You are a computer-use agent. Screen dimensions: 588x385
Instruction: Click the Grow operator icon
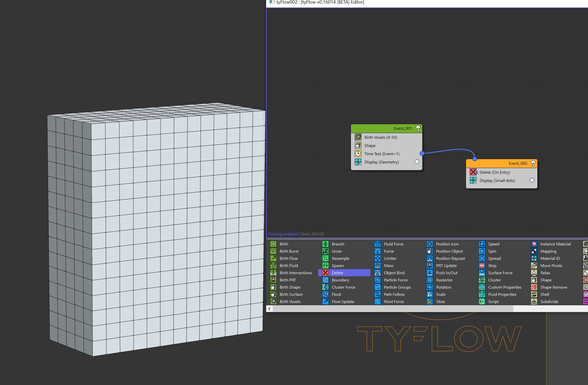click(325, 251)
